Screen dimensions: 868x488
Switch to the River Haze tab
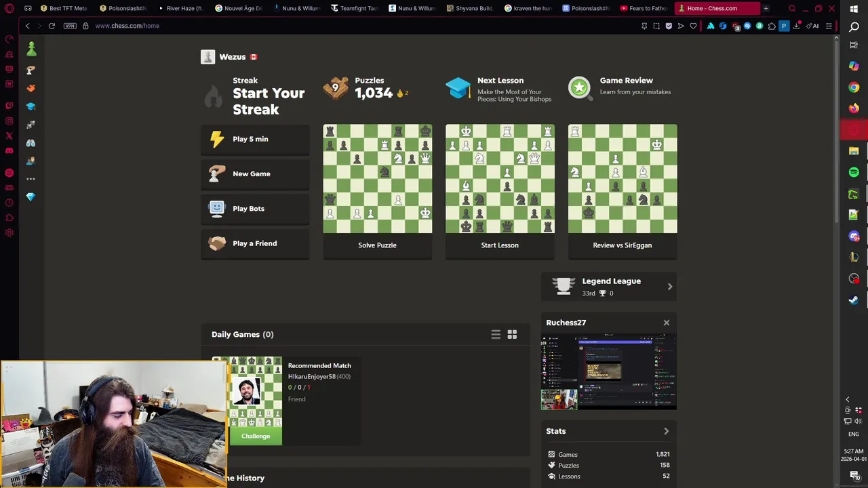click(x=180, y=8)
